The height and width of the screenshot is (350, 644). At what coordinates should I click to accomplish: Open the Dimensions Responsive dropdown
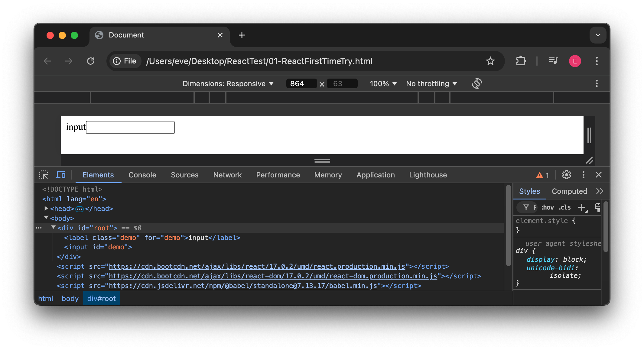(x=228, y=83)
